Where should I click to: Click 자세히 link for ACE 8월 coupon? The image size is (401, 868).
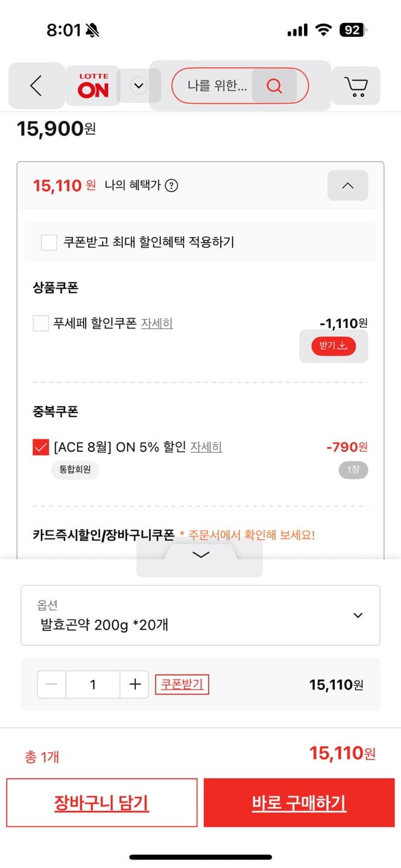click(206, 447)
